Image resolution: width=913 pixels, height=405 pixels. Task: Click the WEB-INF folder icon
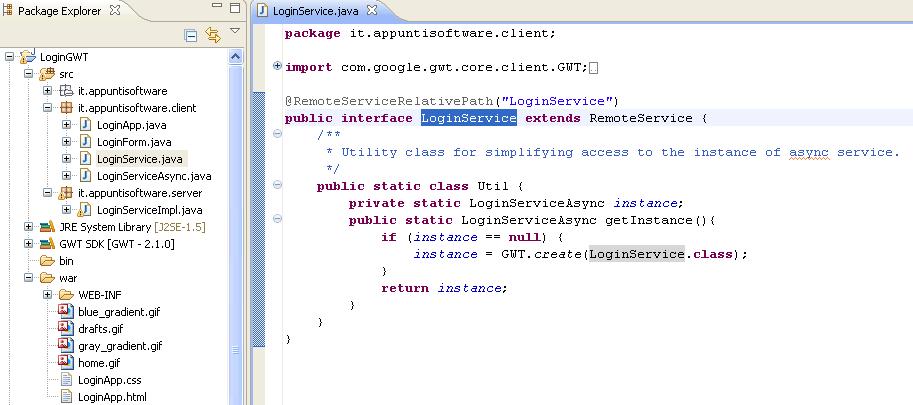pyautogui.click(x=66, y=294)
